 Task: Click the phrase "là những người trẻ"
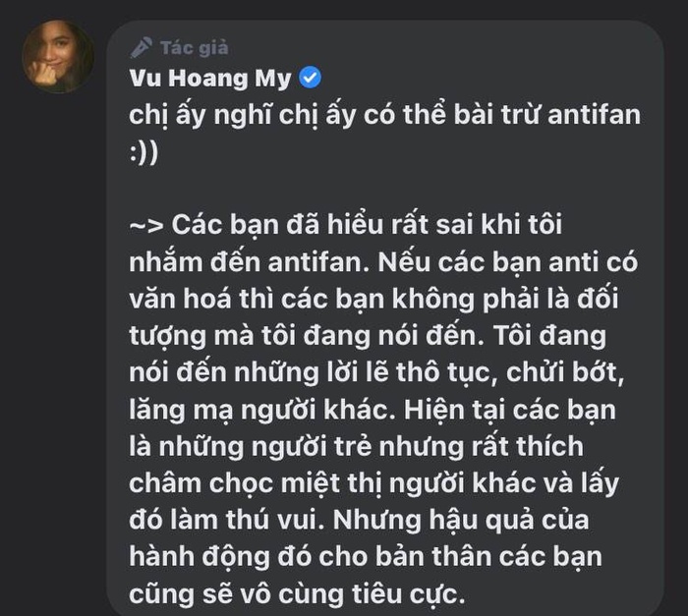[251, 447]
